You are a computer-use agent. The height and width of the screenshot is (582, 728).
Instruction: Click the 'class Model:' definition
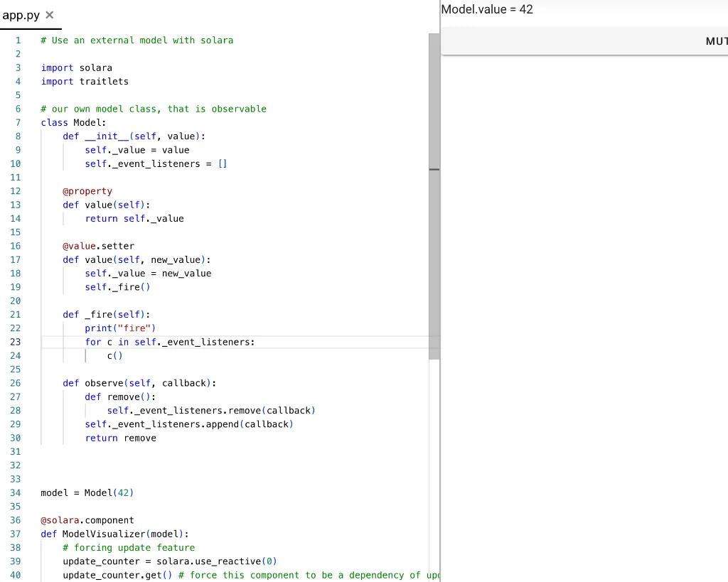tap(73, 122)
